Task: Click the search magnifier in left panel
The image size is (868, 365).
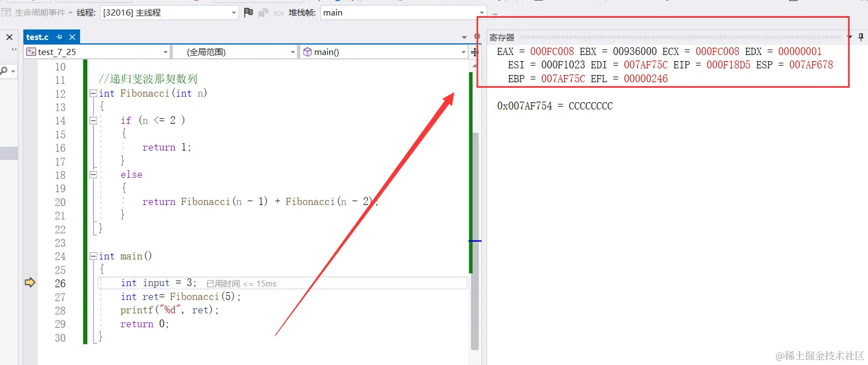Action: point(4,71)
